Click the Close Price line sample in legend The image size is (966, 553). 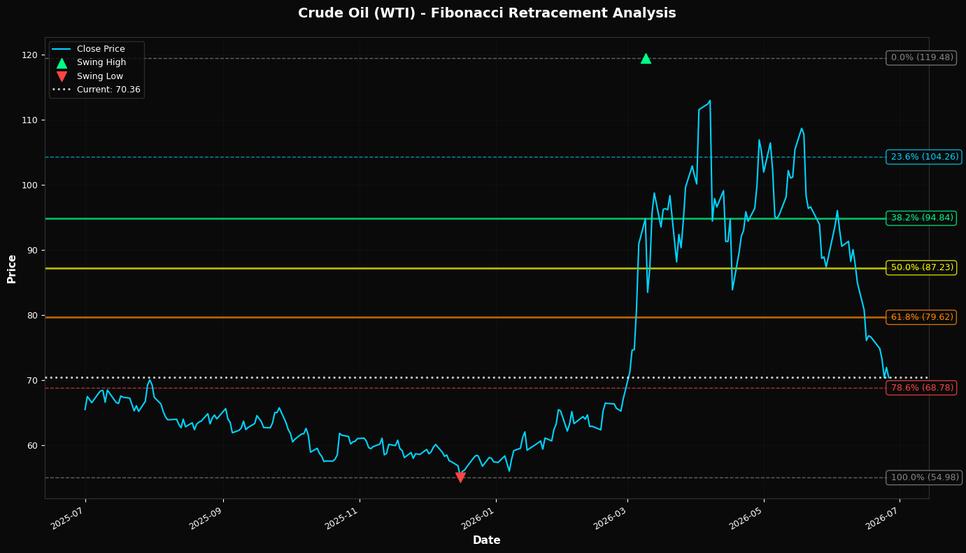[x=62, y=49]
